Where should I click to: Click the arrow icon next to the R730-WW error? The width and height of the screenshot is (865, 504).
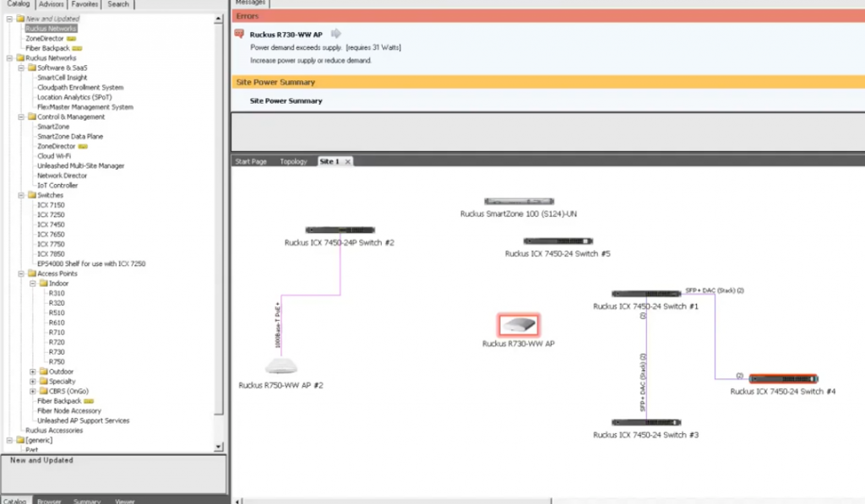click(335, 34)
